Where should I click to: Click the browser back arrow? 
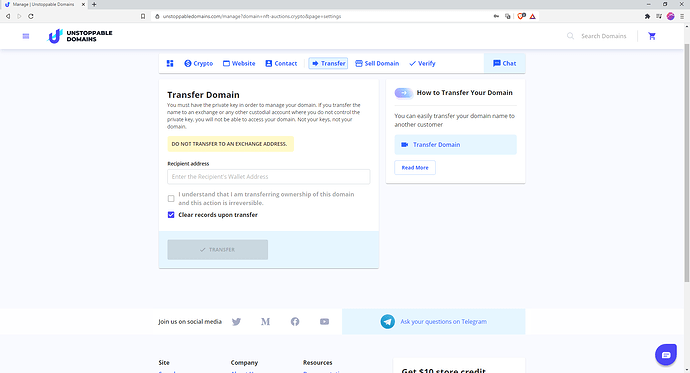click(8, 16)
